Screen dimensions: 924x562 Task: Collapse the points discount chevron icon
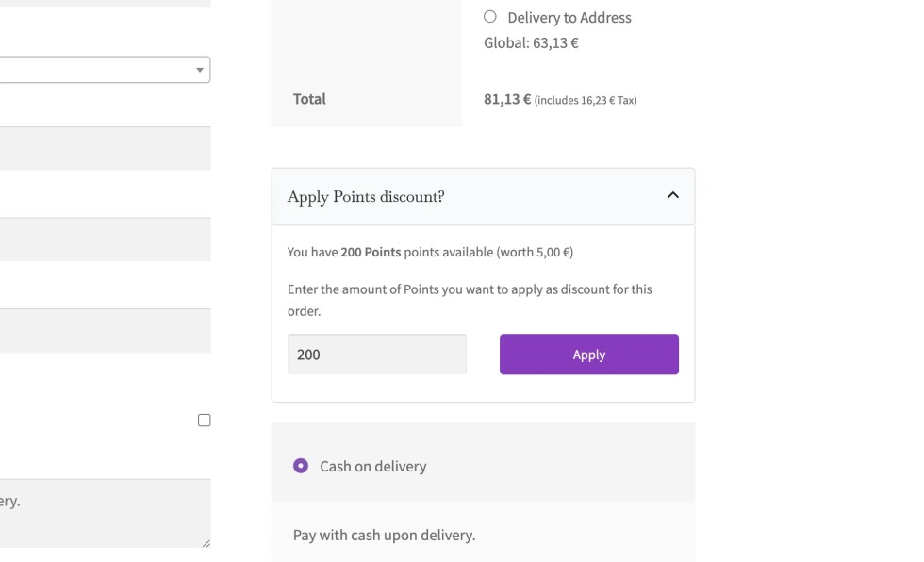(x=672, y=195)
